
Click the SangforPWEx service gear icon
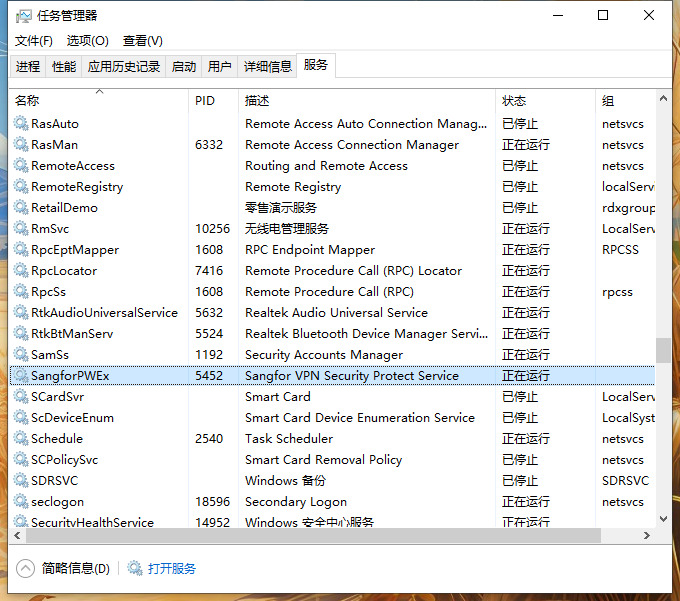tap(21, 376)
